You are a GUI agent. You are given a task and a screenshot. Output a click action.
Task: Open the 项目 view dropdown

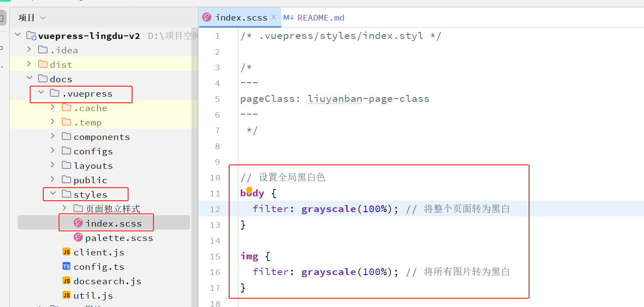pyautogui.click(x=43, y=18)
